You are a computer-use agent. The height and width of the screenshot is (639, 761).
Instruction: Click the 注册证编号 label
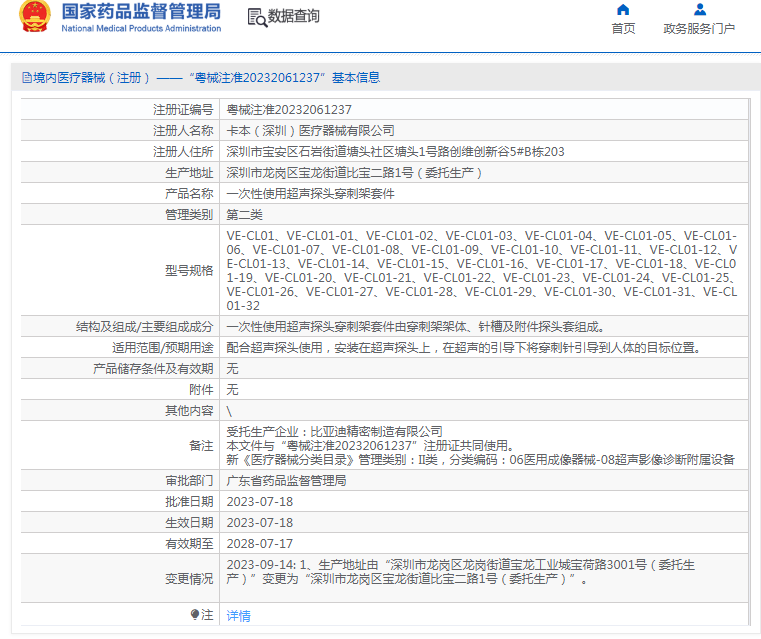(x=183, y=110)
